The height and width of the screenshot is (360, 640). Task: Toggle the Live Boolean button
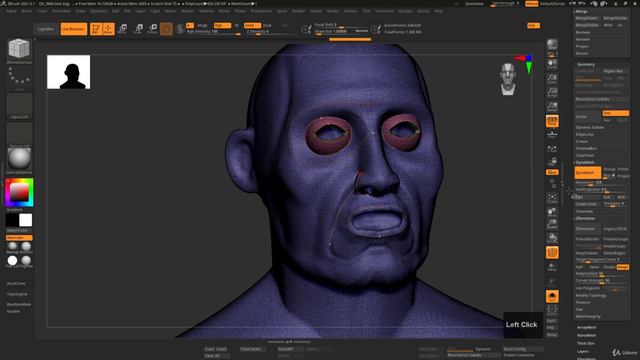click(x=73, y=29)
